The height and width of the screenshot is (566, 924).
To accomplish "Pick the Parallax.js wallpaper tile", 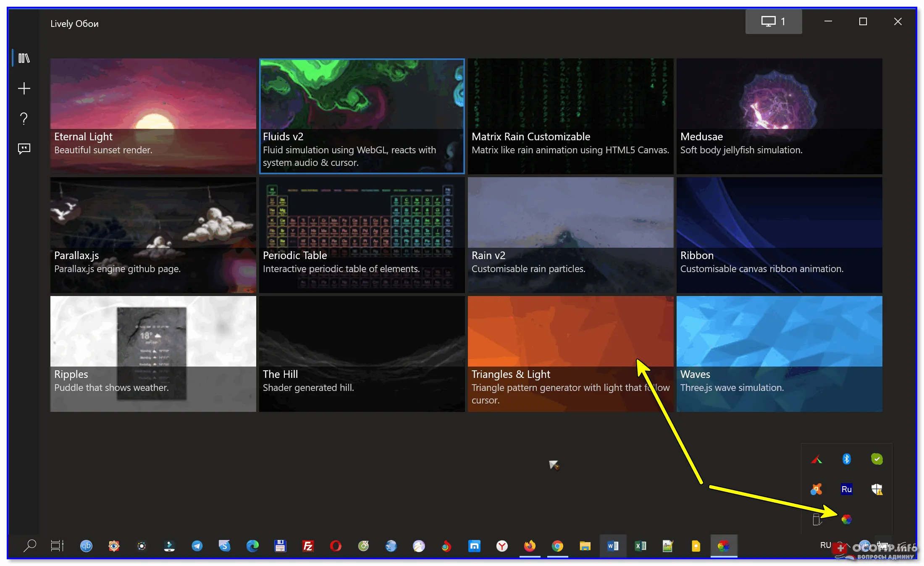I will [x=153, y=235].
